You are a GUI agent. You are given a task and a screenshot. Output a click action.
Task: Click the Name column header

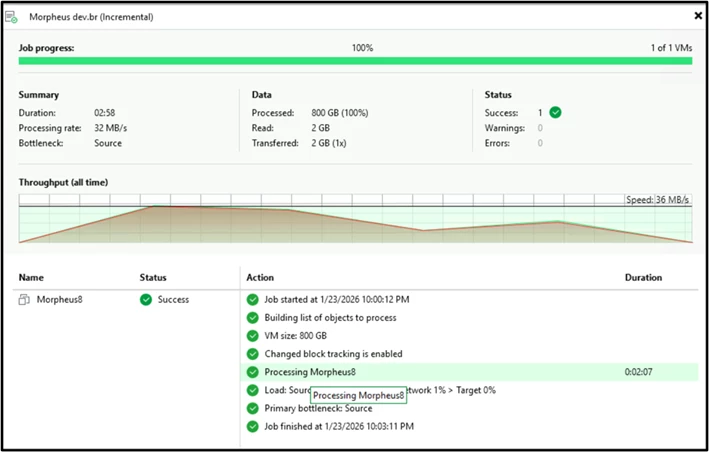(31, 278)
